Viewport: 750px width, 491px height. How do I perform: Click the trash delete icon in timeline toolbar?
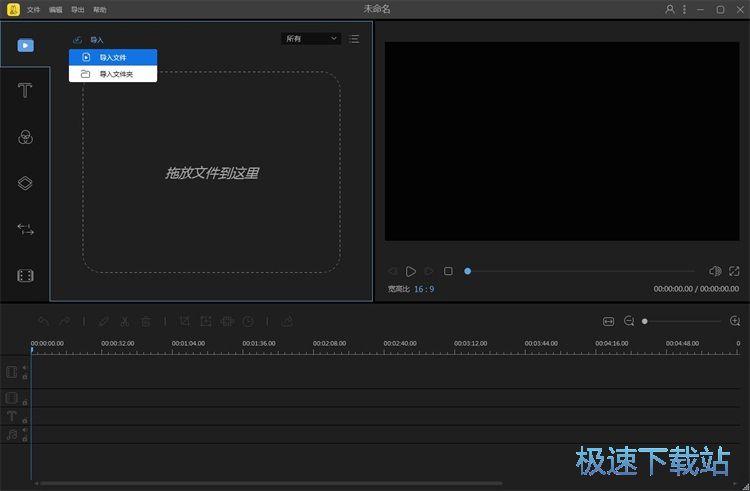[x=146, y=321]
